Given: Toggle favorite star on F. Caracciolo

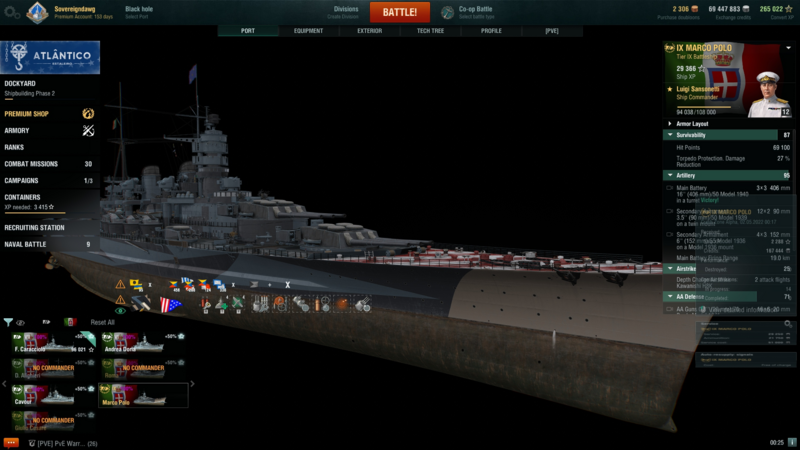Looking at the screenshot, I should click(92, 348).
